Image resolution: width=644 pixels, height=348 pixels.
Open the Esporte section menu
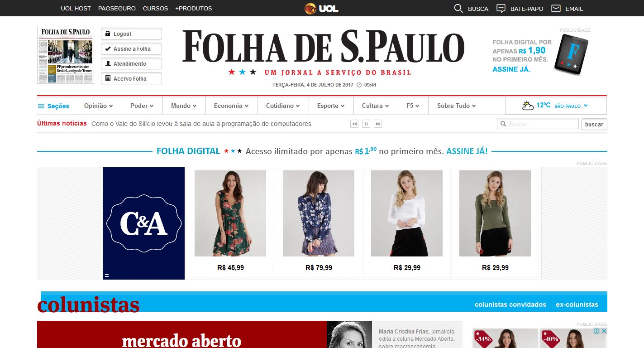(x=331, y=106)
